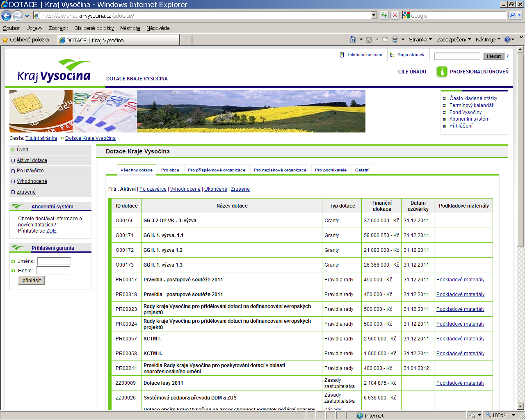The height and width of the screenshot is (420, 525).
Task: Click the rapeseed field banner image
Action: click(x=251, y=111)
